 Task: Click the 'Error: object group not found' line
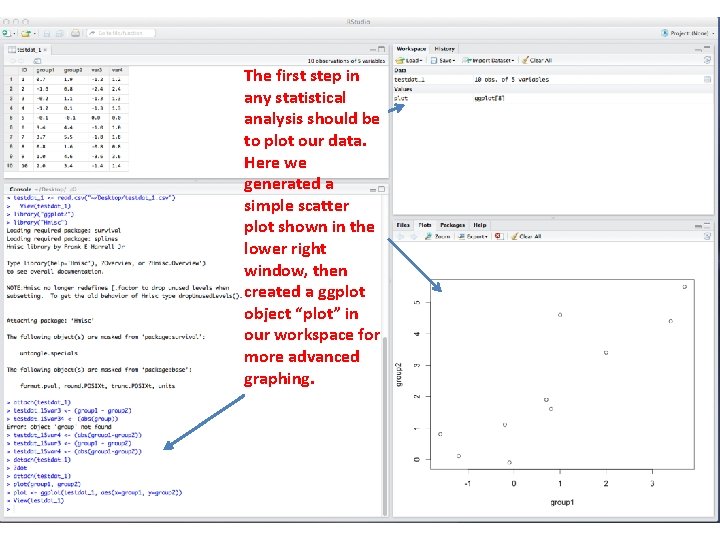pyautogui.click(x=59, y=427)
